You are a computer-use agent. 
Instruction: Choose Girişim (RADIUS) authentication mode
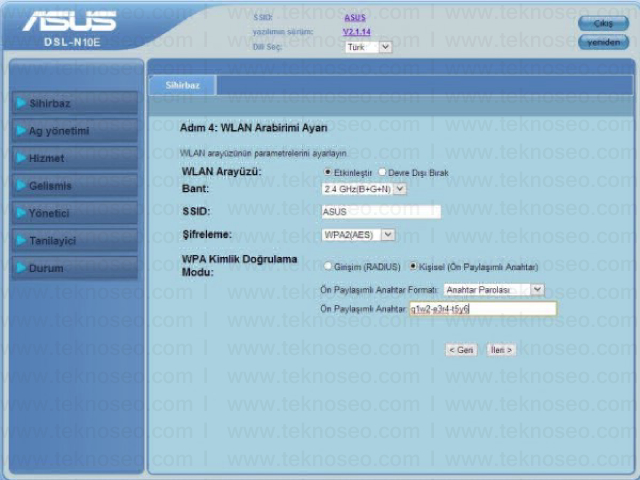pos(327,267)
